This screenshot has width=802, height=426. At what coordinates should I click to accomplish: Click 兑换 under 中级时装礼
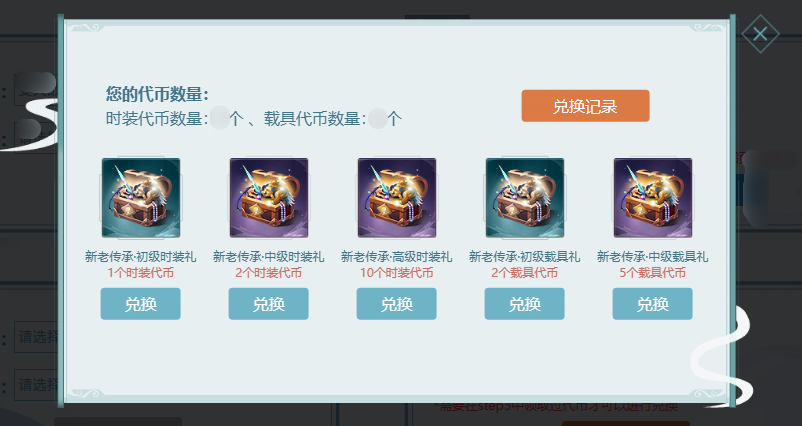click(x=269, y=304)
